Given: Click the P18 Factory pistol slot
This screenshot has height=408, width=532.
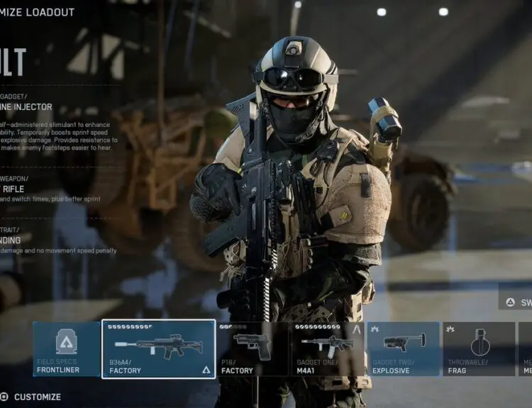Looking at the screenshot, I should 253,348.
